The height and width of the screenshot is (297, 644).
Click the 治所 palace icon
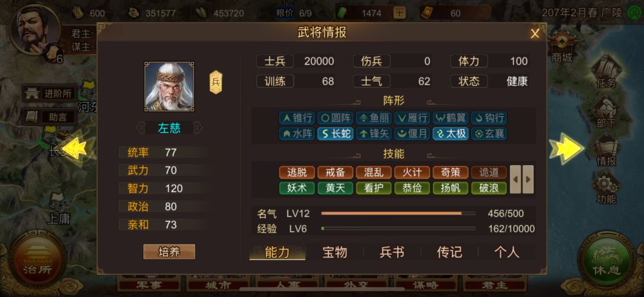(x=38, y=259)
